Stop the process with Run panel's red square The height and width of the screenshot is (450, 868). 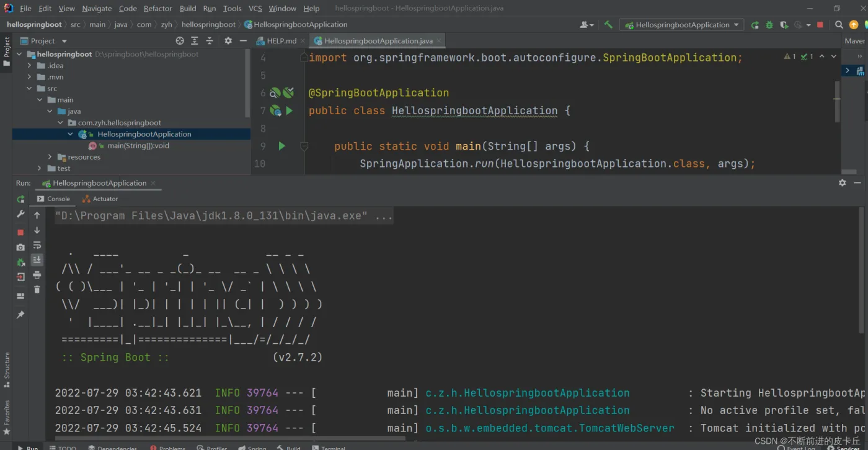tap(20, 232)
